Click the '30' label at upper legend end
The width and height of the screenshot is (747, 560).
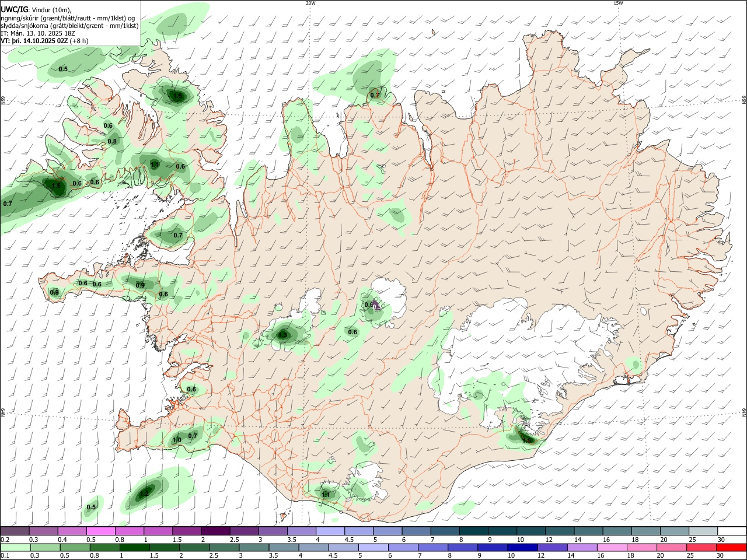click(721, 540)
